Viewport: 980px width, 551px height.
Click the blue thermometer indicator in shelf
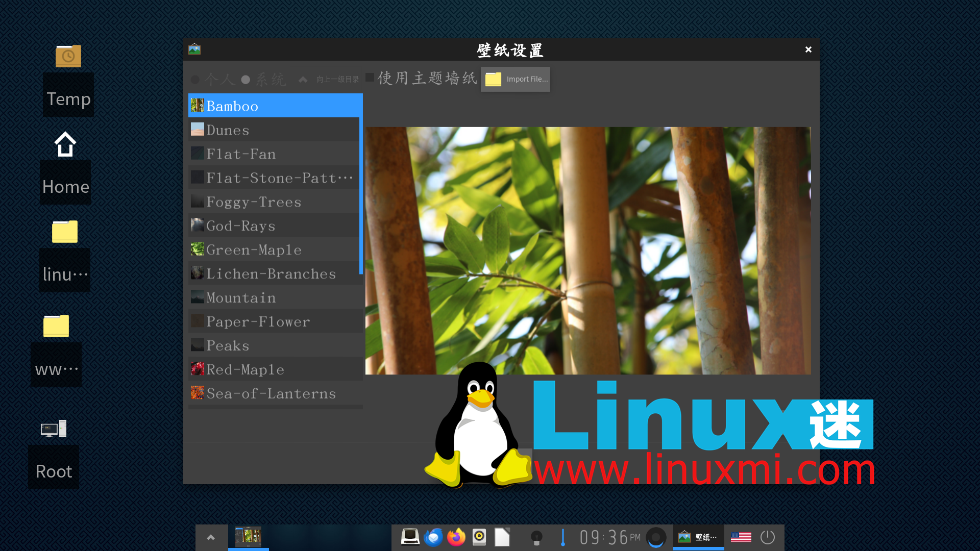click(x=563, y=537)
